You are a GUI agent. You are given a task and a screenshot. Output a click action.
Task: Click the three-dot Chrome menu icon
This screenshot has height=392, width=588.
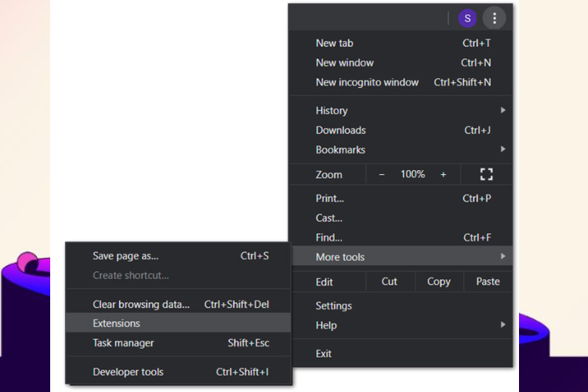point(494,18)
